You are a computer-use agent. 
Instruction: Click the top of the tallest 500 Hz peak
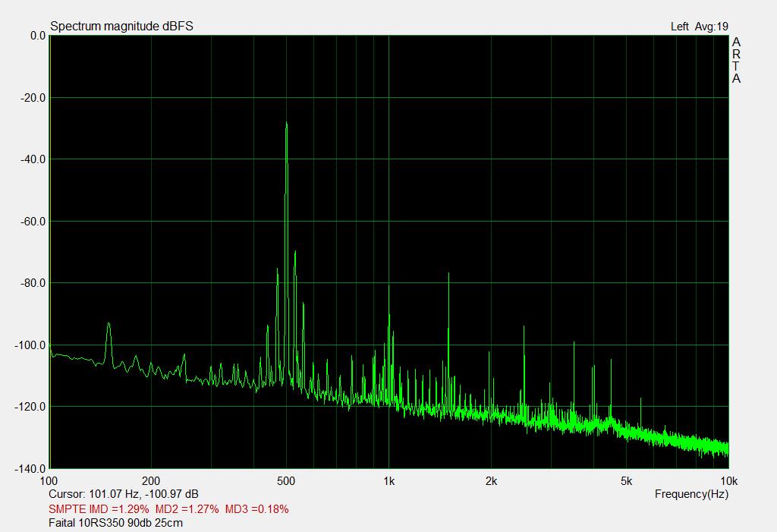(286, 124)
